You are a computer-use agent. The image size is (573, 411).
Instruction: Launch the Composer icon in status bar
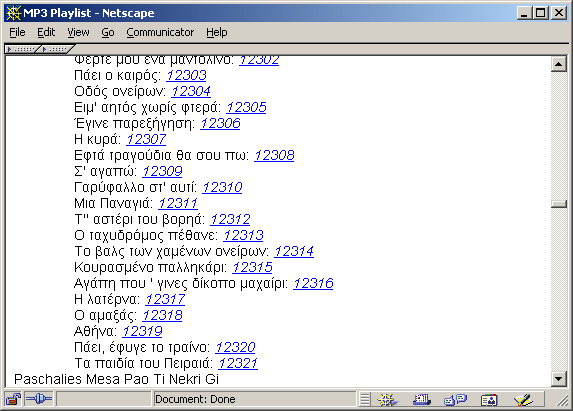point(523,399)
